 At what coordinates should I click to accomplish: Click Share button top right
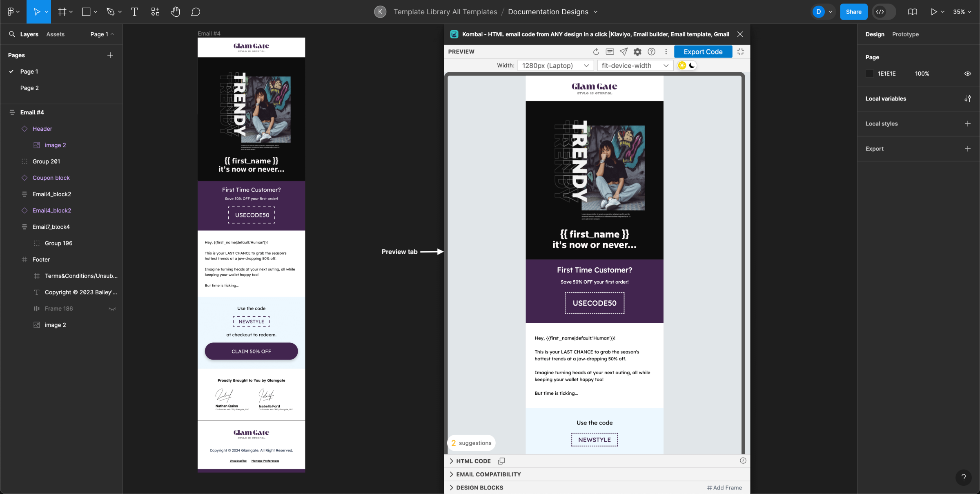pos(853,11)
